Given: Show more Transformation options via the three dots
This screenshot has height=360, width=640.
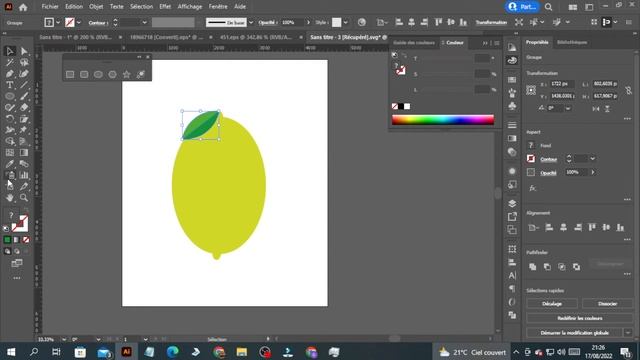Looking at the screenshot, I should click(627, 119).
